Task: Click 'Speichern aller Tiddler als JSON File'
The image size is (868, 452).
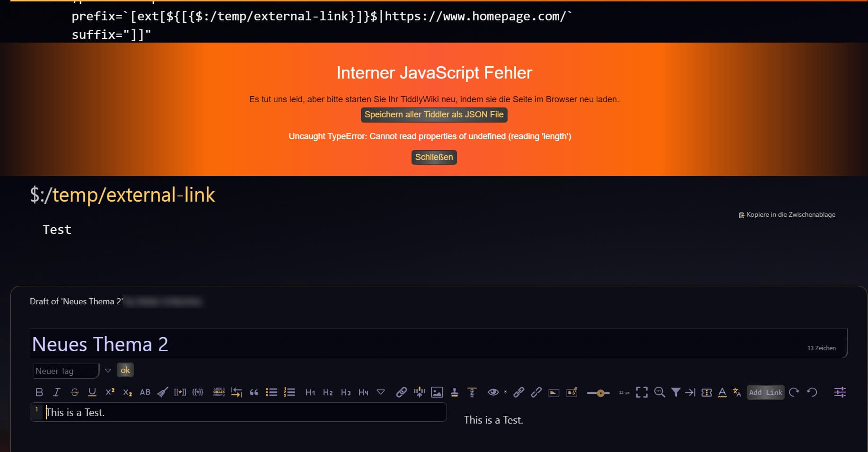Action: pos(434,115)
